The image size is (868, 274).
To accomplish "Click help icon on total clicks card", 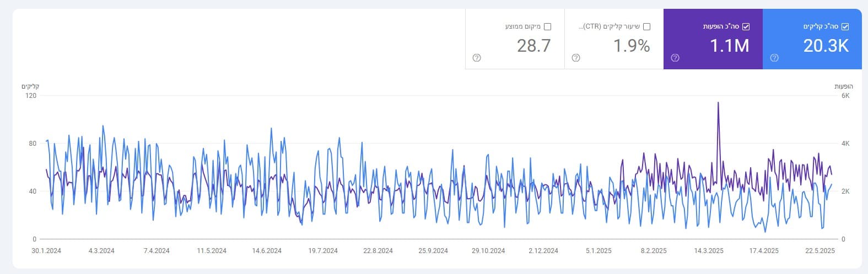I will (774, 58).
